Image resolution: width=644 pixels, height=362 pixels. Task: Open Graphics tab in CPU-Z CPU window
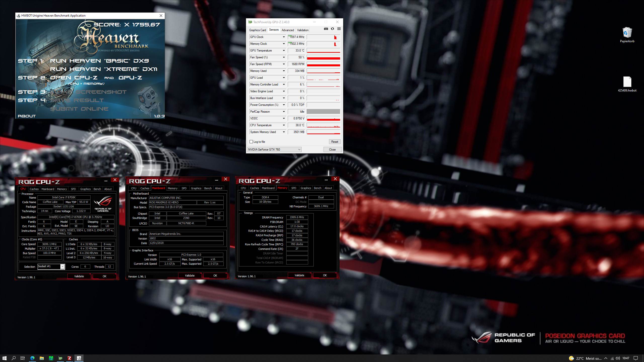85,189
